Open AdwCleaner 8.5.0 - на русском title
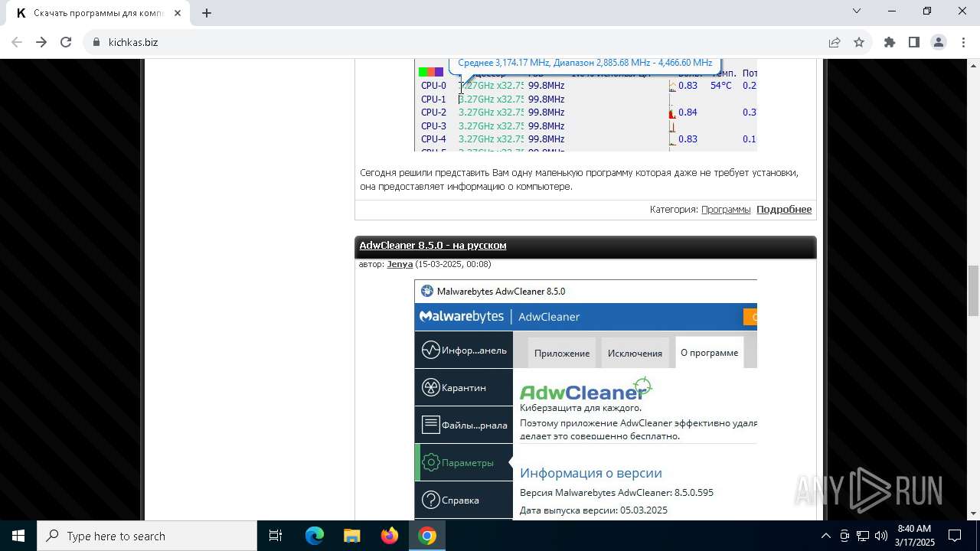 click(433, 245)
